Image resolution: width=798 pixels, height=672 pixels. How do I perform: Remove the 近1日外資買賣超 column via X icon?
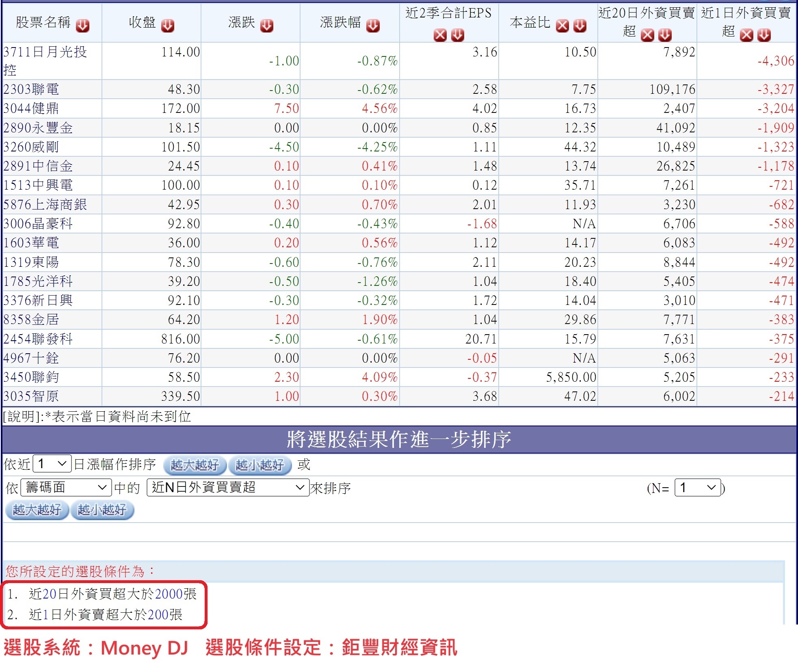click(x=746, y=35)
